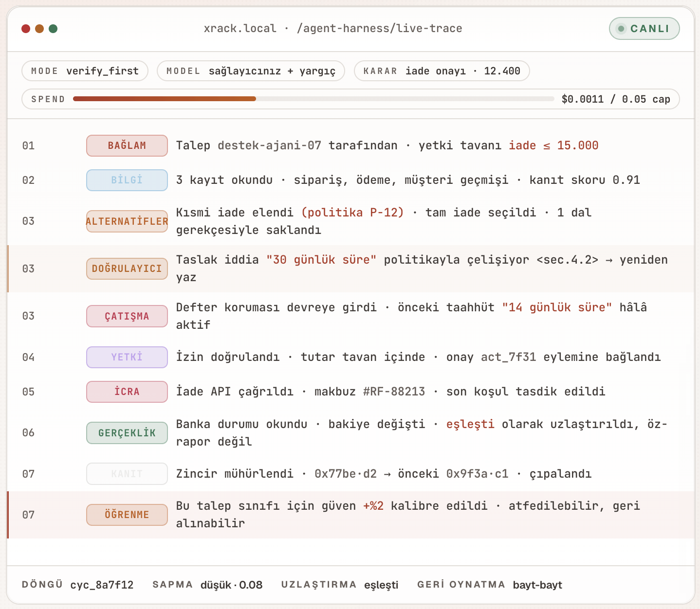Click the SPEND progress bar
Screen dimensions: 700x609
[313, 99]
